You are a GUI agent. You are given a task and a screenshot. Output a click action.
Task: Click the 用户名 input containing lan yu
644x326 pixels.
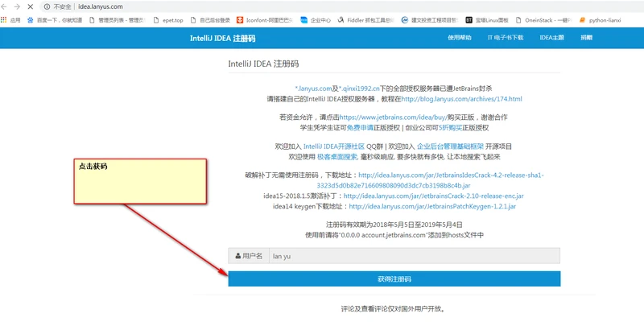coord(415,256)
